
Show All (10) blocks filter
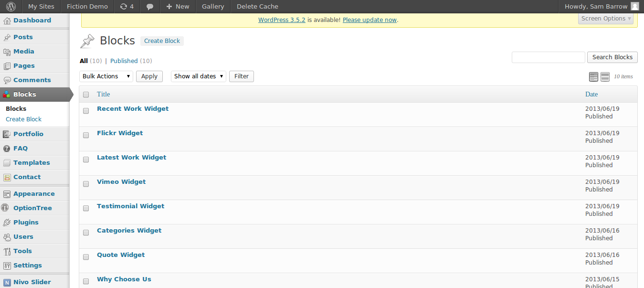91,61
